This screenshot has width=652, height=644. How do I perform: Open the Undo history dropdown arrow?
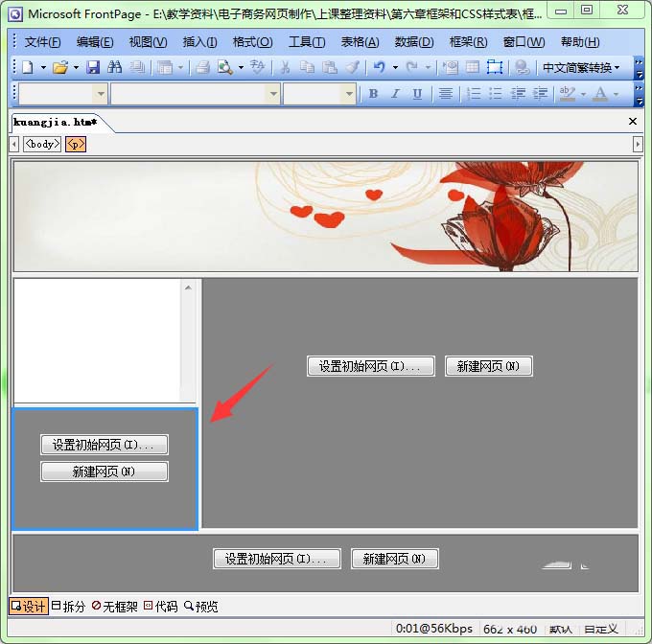coord(395,67)
